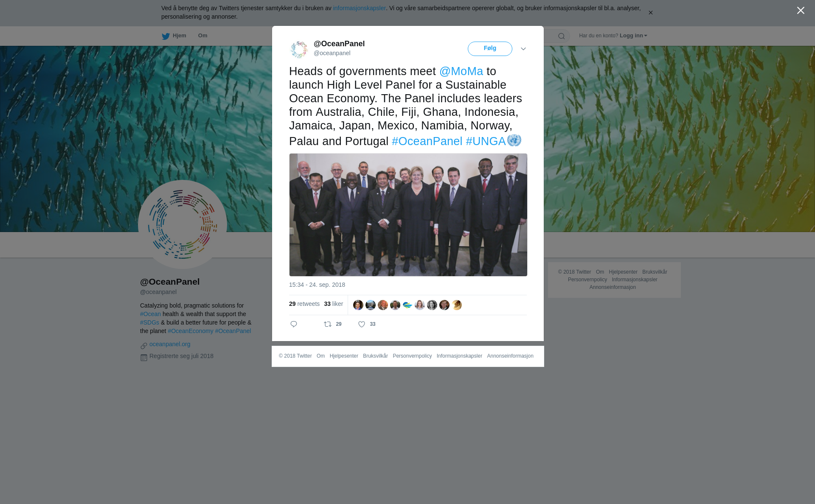This screenshot has height=504, width=815.
Task: Open the Logg inn dropdown
Action: pos(633,36)
